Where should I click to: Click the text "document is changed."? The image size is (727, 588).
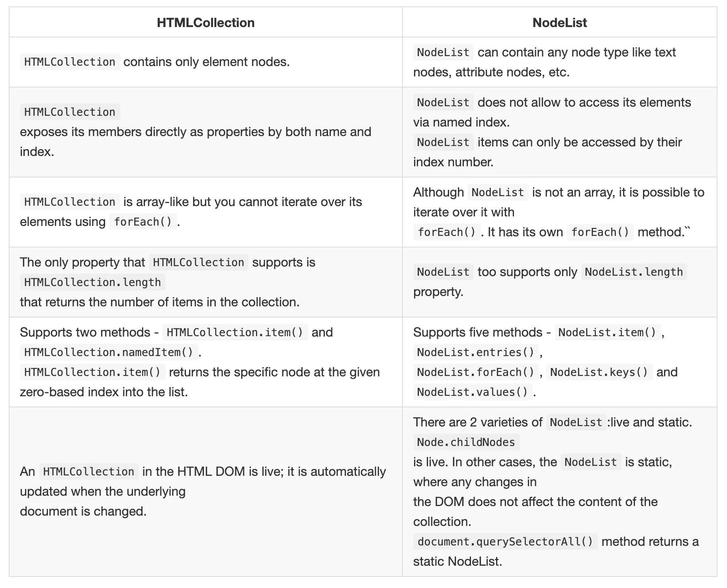pyautogui.click(x=83, y=512)
